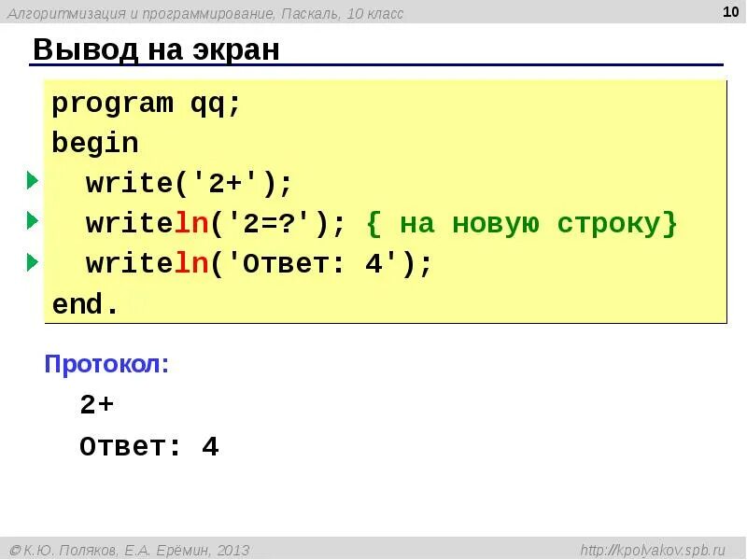Viewport: 747px width, 560px height.
Task: Click header text 'Алгоритмизация и программирование, Паскаль, 10 класс'
Action: point(205,13)
